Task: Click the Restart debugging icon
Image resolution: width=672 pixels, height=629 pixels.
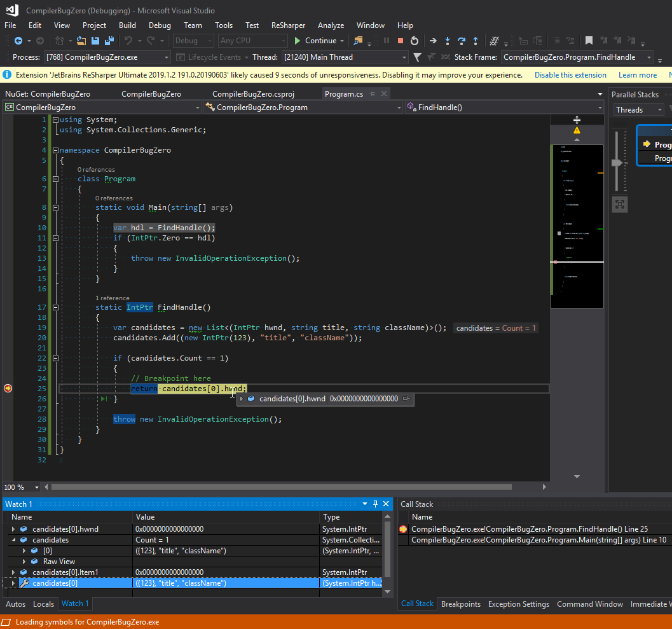Action: point(415,41)
